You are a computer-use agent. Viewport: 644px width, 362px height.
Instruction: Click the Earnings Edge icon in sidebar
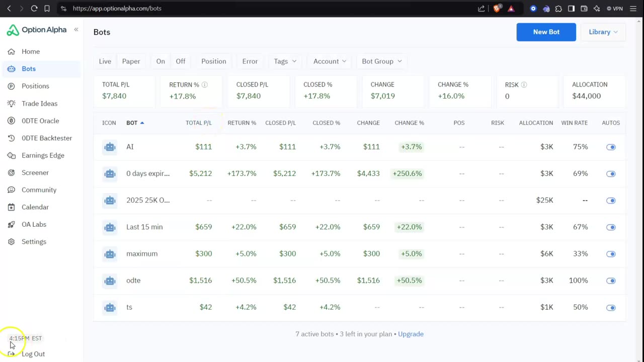(x=11, y=155)
